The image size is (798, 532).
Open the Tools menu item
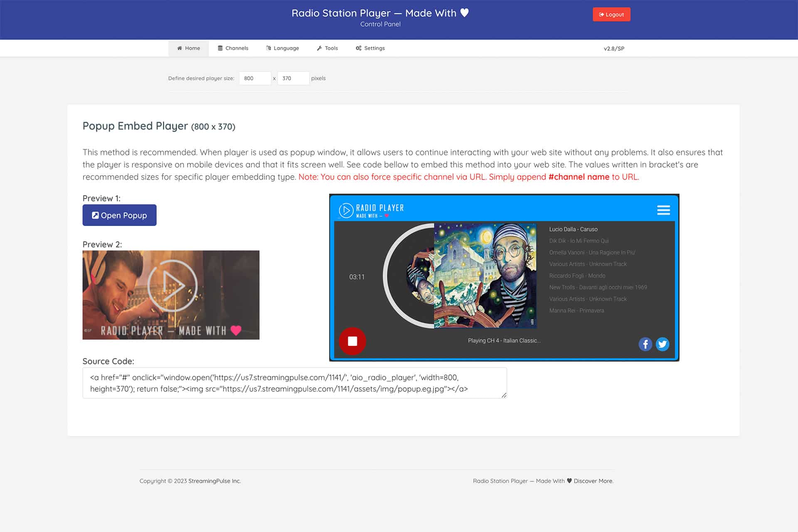tap(327, 48)
